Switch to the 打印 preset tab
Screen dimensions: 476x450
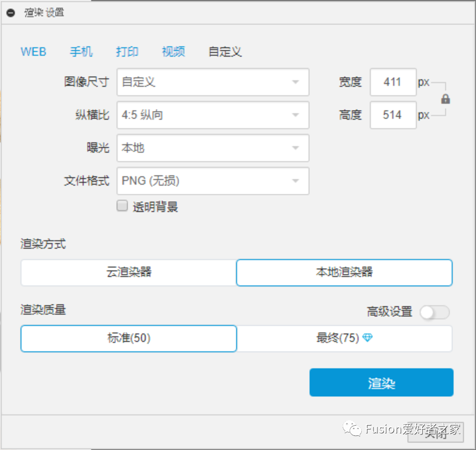click(x=127, y=52)
